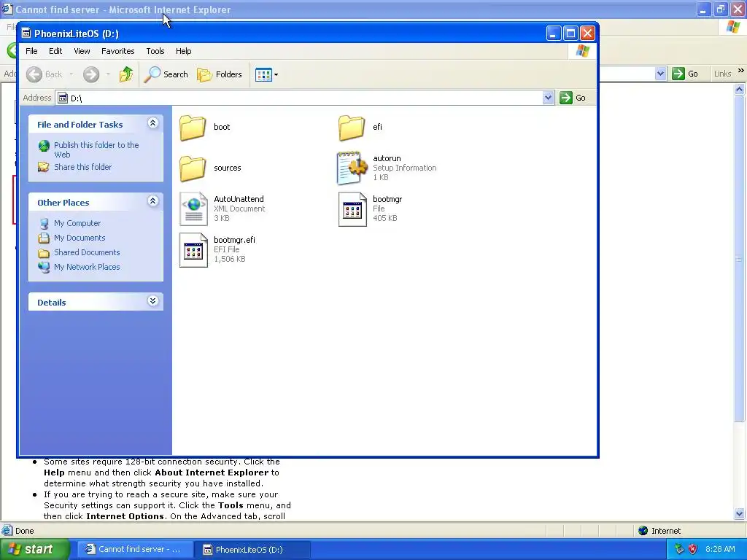This screenshot has width=747, height=560.
Task: Click the My Network Places icon
Action: pos(44,267)
